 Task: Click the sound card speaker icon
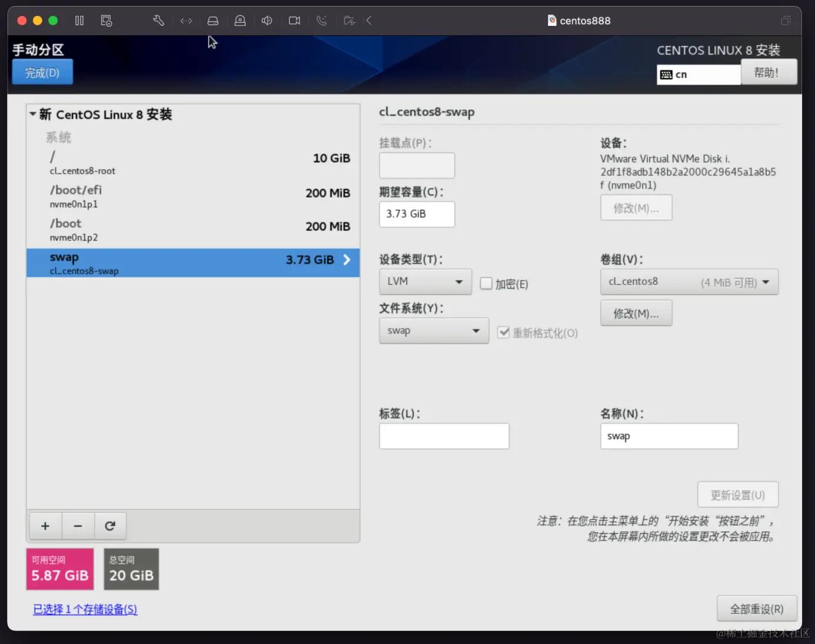coord(267,21)
